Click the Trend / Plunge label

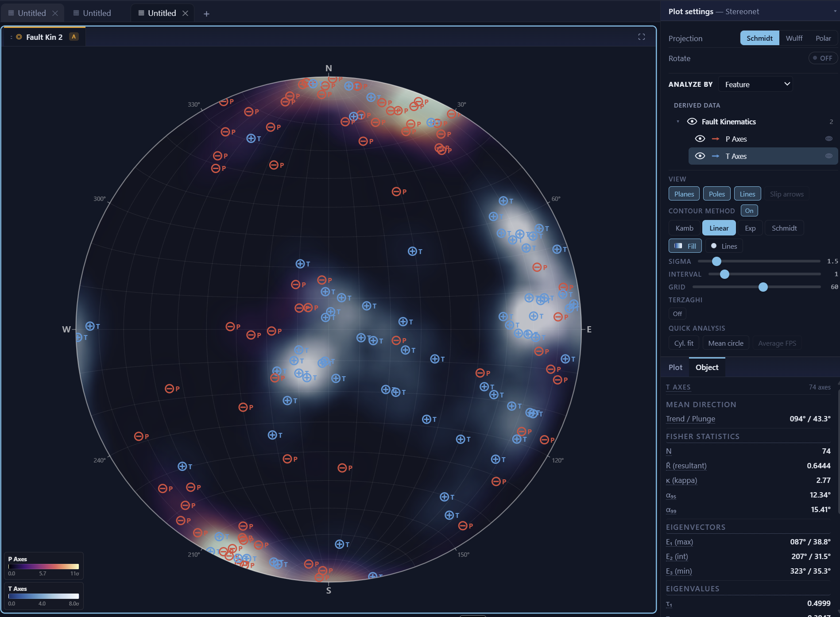pyautogui.click(x=690, y=419)
